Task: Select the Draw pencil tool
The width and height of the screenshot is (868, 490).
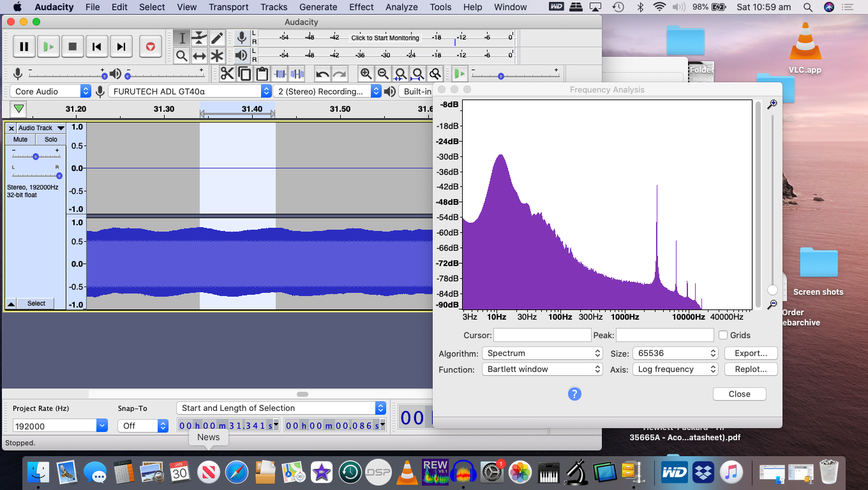Action: pos(217,38)
